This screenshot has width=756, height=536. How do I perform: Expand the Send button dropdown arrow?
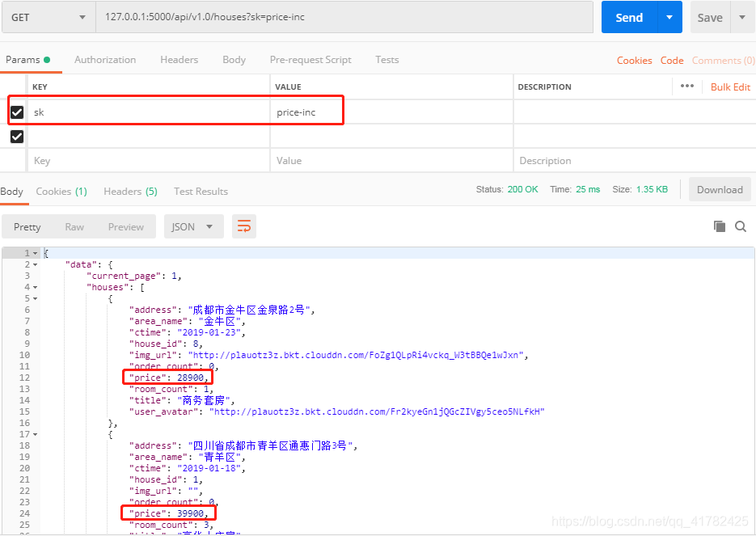click(x=669, y=17)
